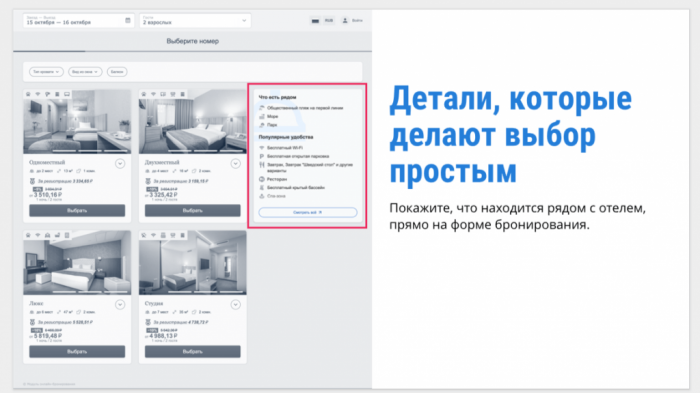Toggle the Балкон filter chip
Screen dimensions: 700x393
pos(117,71)
